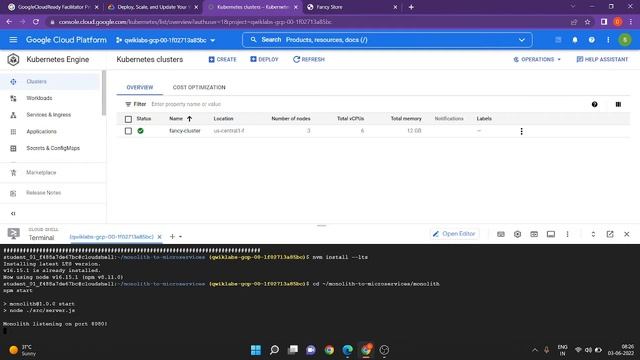Viewport: 640px width, 360px height.
Task: Open a new browser tab
Action: coord(411,7)
